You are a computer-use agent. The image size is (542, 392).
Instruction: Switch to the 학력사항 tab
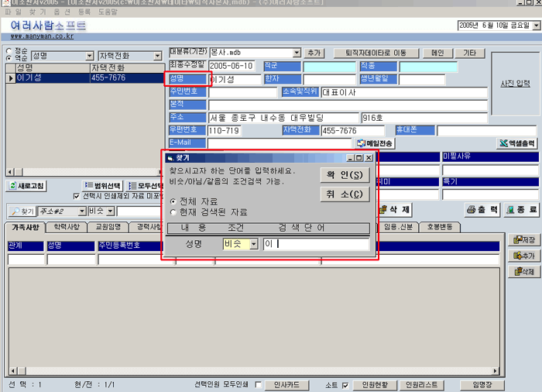[x=67, y=228]
